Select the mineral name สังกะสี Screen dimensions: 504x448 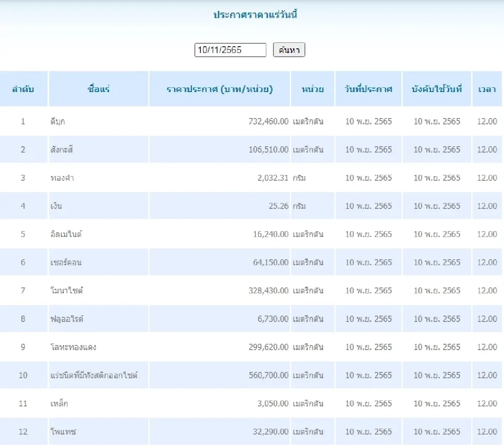(62, 150)
